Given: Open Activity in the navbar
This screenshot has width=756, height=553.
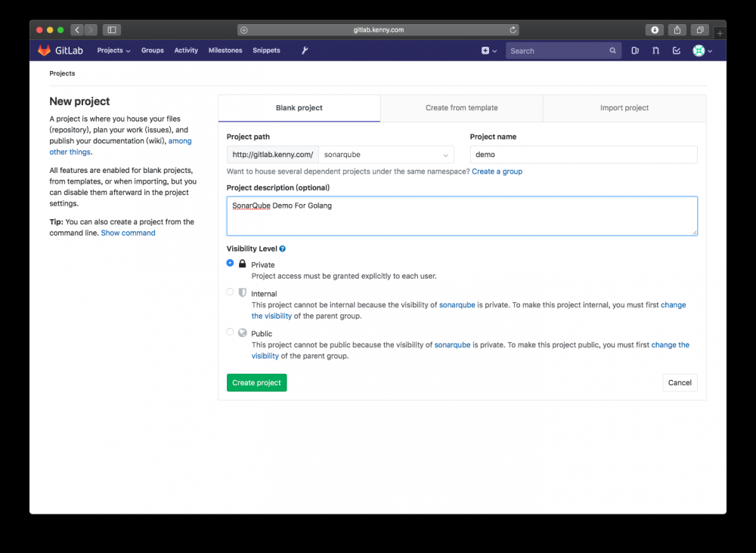Looking at the screenshot, I should (186, 51).
